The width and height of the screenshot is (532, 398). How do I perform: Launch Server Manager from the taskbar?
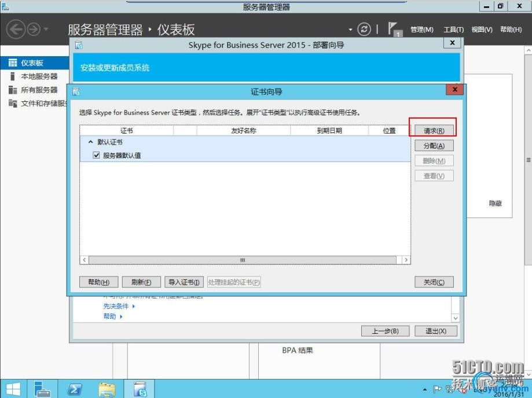point(42,389)
